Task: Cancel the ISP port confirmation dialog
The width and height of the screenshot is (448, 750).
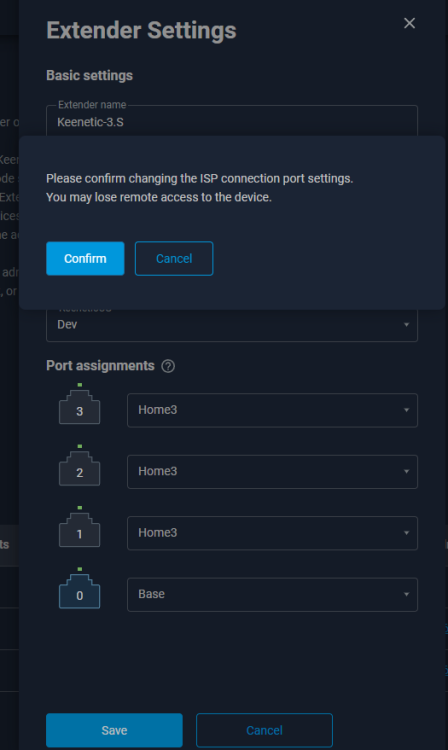Action: (x=174, y=259)
